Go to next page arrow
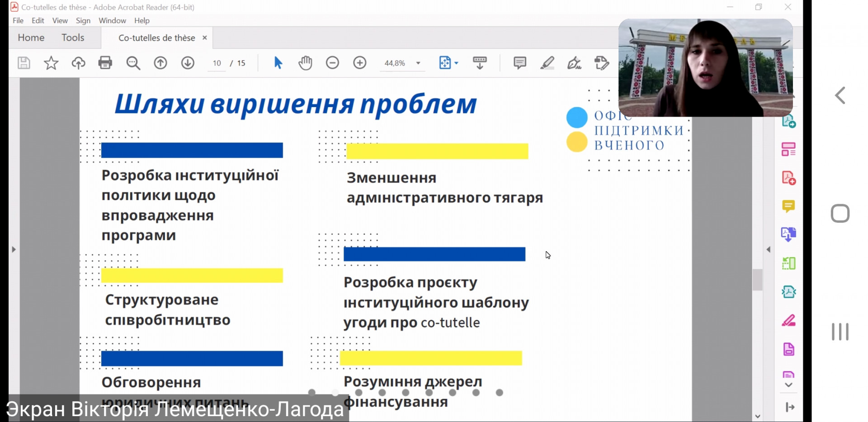This screenshot has height=422, width=868. [x=188, y=63]
